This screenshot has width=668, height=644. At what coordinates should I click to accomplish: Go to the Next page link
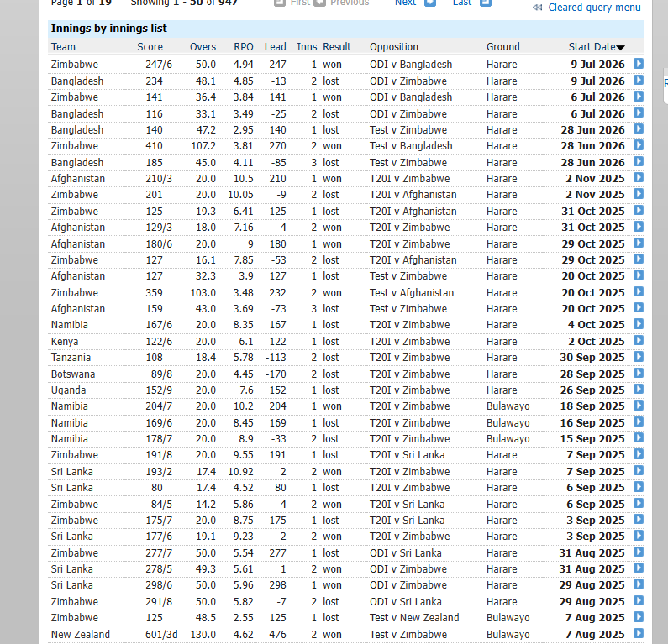click(x=405, y=3)
